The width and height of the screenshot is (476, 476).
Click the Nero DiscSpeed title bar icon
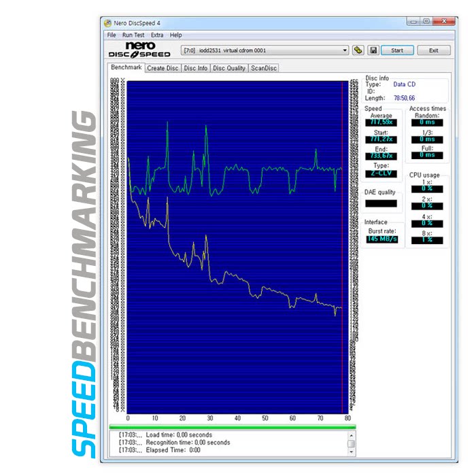tap(107, 23)
